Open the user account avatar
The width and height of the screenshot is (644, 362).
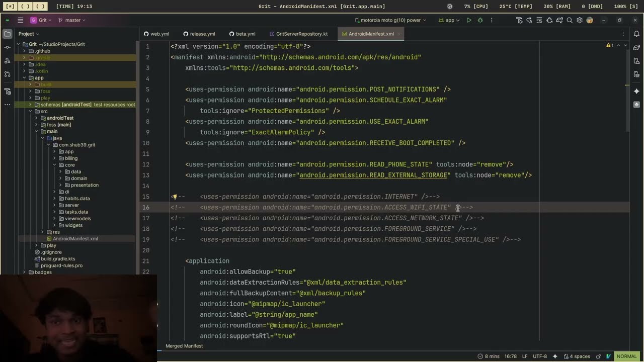590,20
